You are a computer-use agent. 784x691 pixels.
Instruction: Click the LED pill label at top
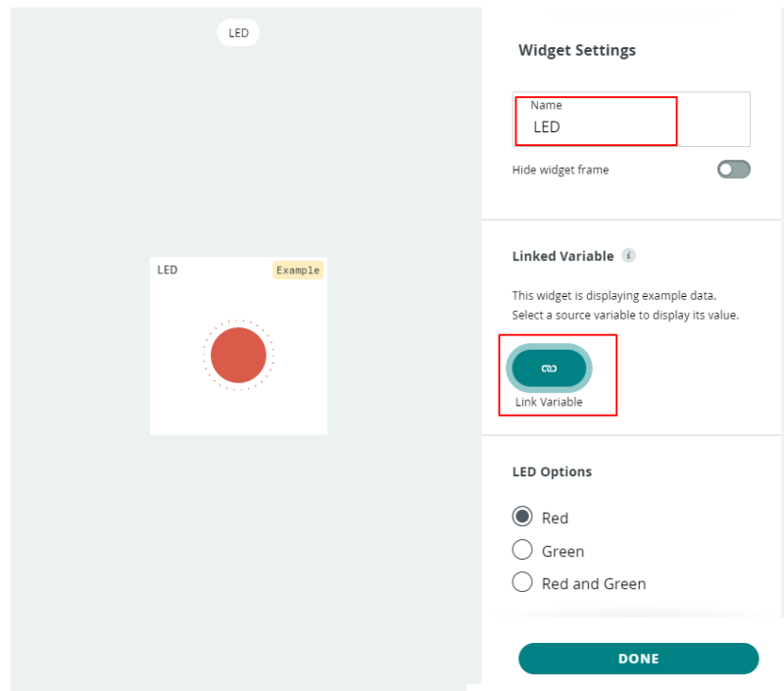(x=238, y=32)
